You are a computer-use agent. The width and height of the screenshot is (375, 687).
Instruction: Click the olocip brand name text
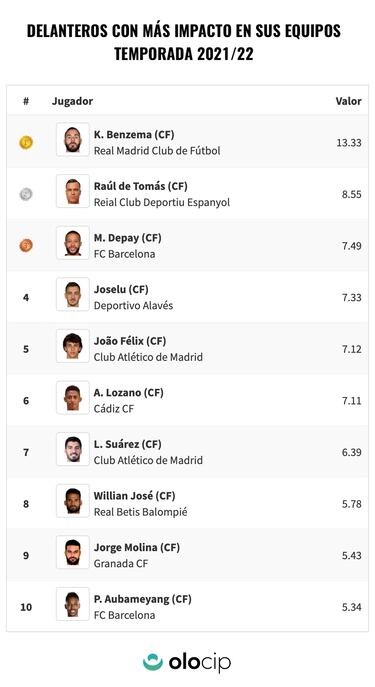(200, 662)
